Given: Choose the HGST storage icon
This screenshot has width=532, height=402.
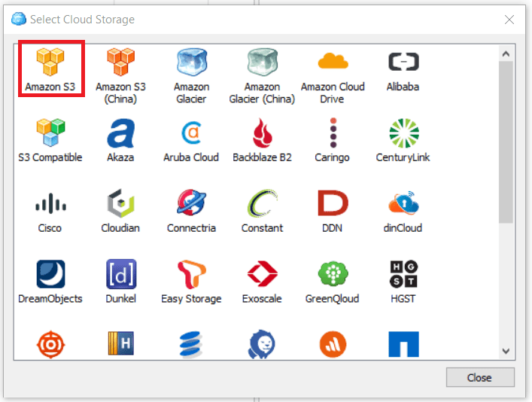Looking at the screenshot, I should (404, 274).
